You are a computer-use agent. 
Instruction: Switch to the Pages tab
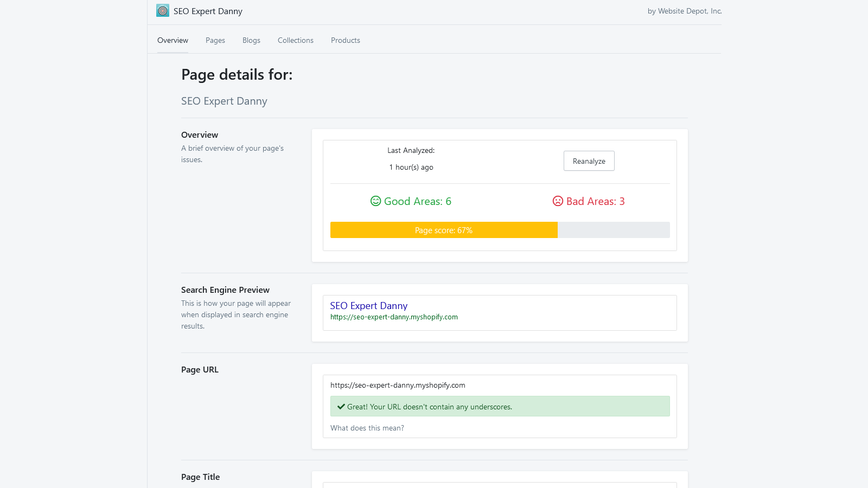click(x=215, y=40)
